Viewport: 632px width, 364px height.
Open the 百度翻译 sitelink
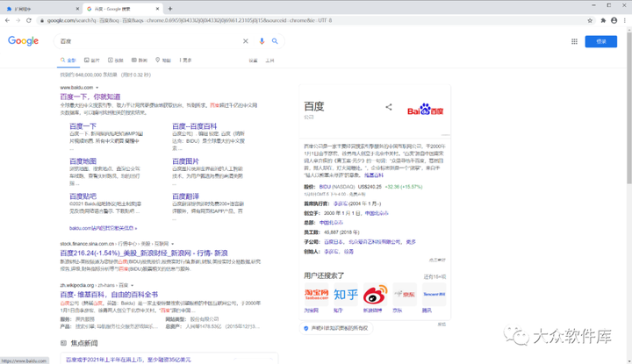[185, 196]
